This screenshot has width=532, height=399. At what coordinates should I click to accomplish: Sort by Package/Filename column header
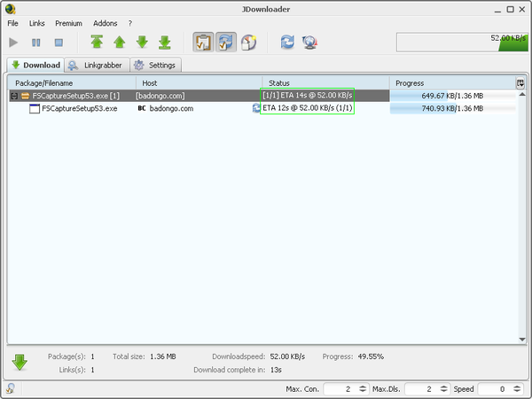click(x=72, y=83)
